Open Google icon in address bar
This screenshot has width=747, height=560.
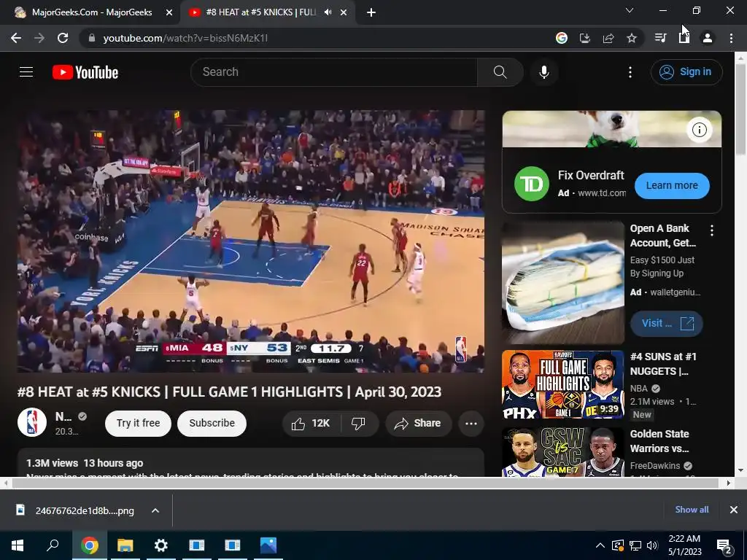[562, 38]
